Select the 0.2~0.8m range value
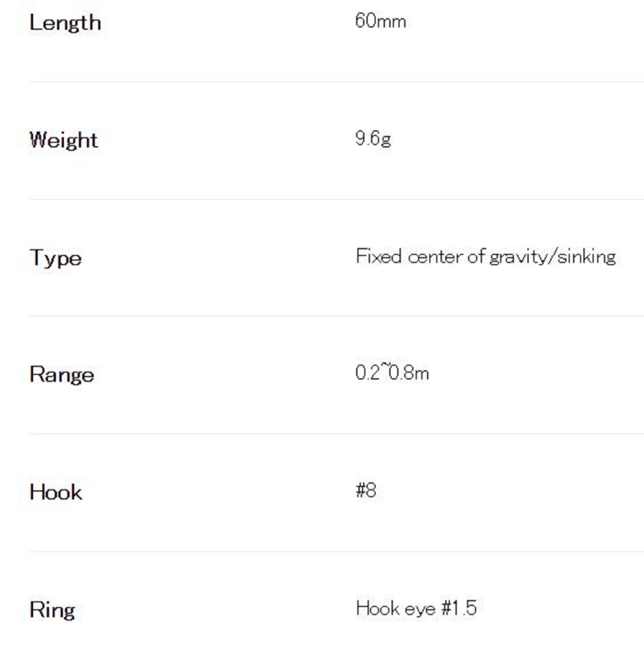644x663 pixels. click(x=392, y=373)
